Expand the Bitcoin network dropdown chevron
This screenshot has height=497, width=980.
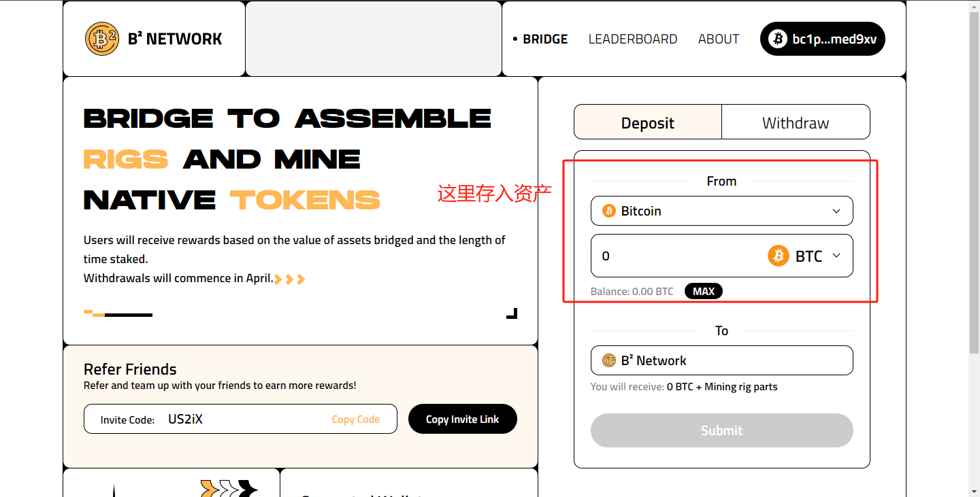[x=836, y=211]
